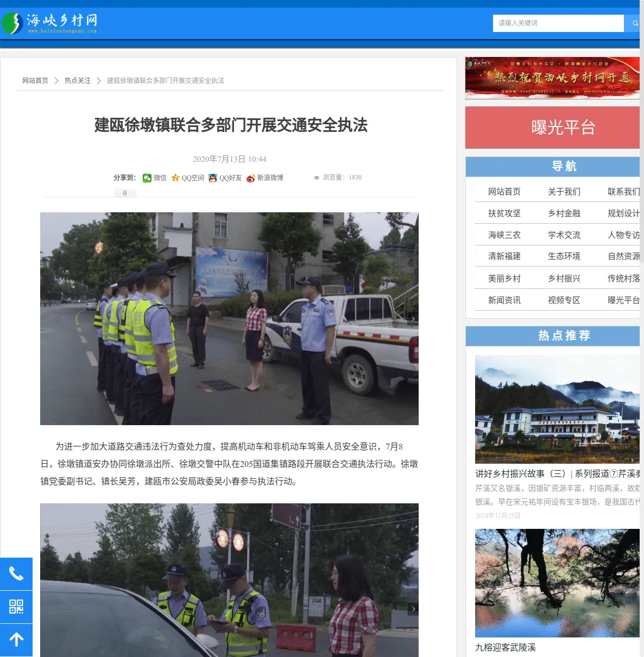Click next arrow on second article photo
Image resolution: width=644 pixels, height=657 pixels.
pyautogui.click(x=413, y=609)
